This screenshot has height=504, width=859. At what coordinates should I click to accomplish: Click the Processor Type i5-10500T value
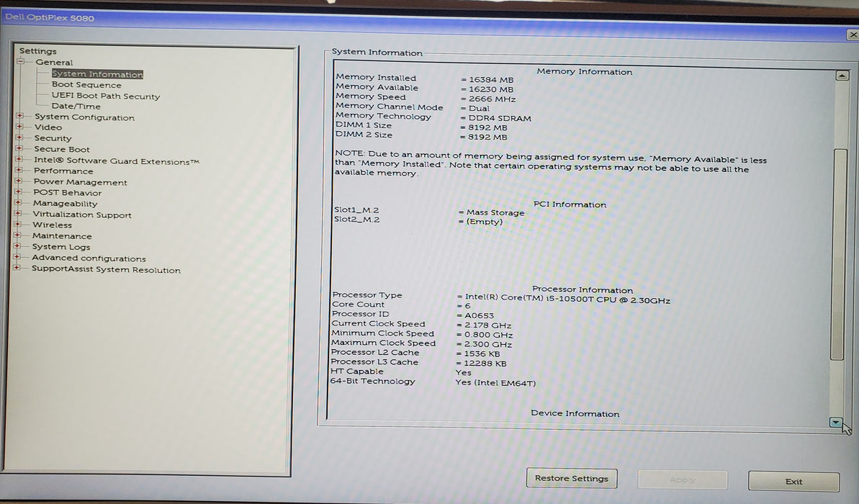tap(567, 299)
